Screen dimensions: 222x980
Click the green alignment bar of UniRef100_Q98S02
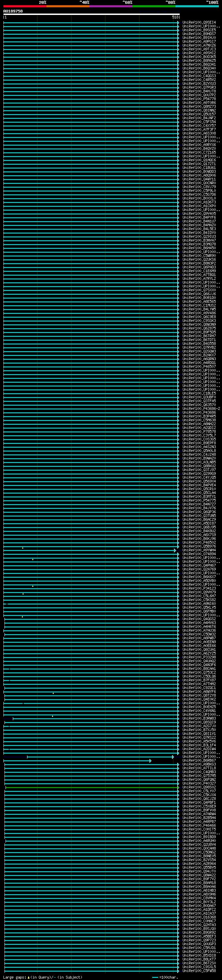point(92,787)
